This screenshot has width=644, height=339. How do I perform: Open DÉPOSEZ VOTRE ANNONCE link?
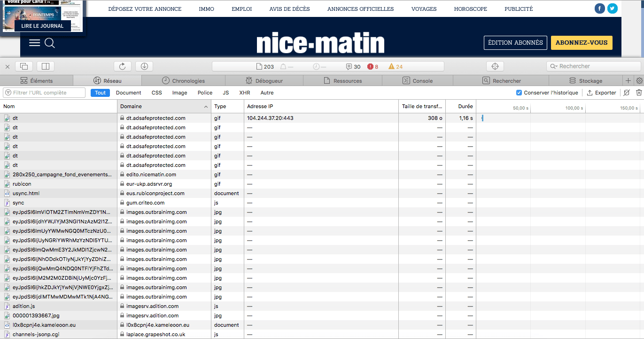click(x=145, y=9)
